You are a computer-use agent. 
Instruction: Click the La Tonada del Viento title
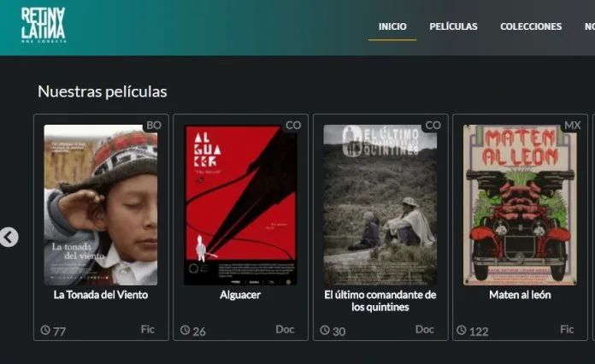[x=101, y=295]
